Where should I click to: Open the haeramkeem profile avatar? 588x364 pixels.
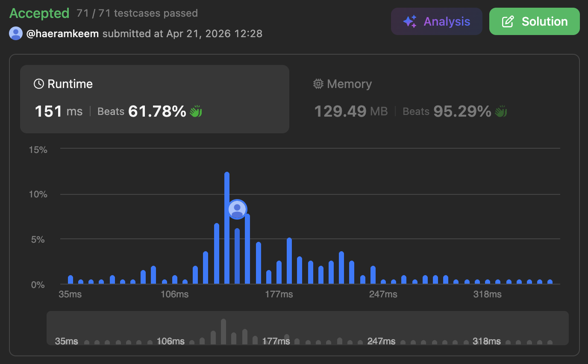pyautogui.click(x=16, y=33)
